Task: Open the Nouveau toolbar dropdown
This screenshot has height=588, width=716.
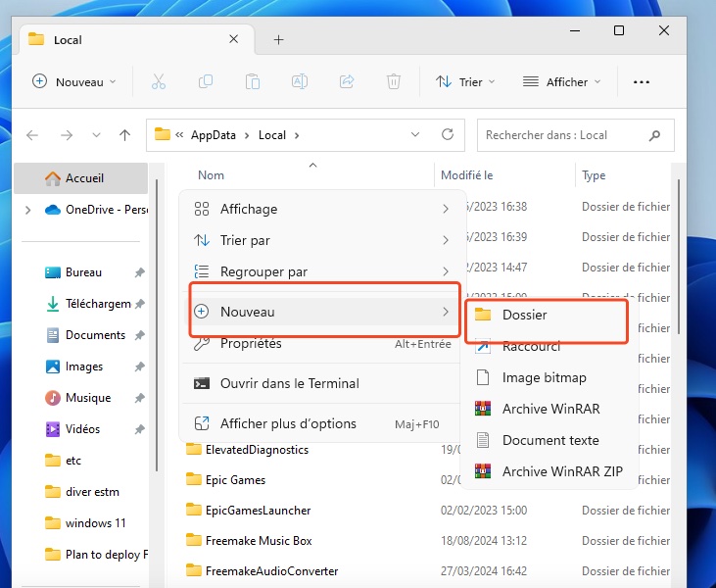Action: 74,81
